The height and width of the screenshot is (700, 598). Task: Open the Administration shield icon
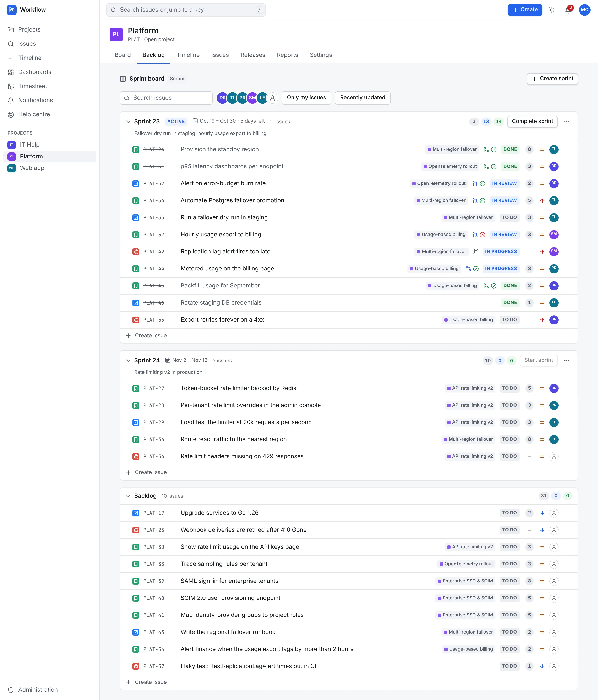coord(11,690)
